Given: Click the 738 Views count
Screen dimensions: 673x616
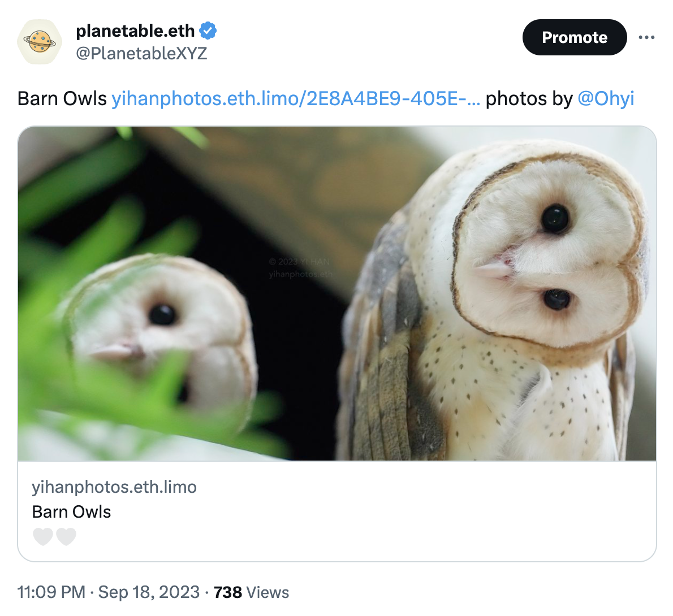Looking at the screenshot, I should tap(251, 592).
